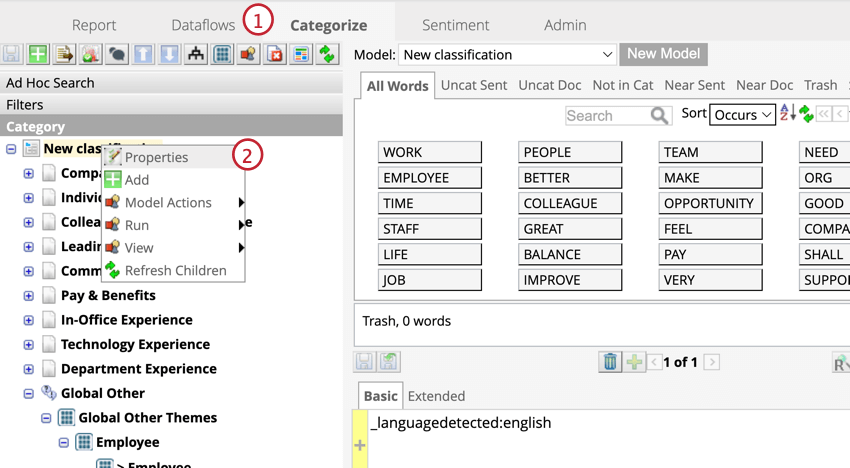Click the trash can icon below word list
Image resolution: width=850 pixels, height=468 pixels.
point(610,362)
